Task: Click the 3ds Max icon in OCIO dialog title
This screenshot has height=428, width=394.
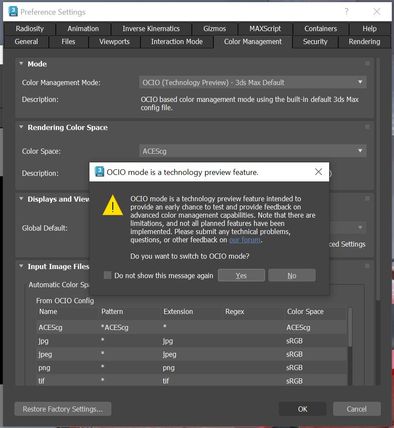Action: coord(100,172)
